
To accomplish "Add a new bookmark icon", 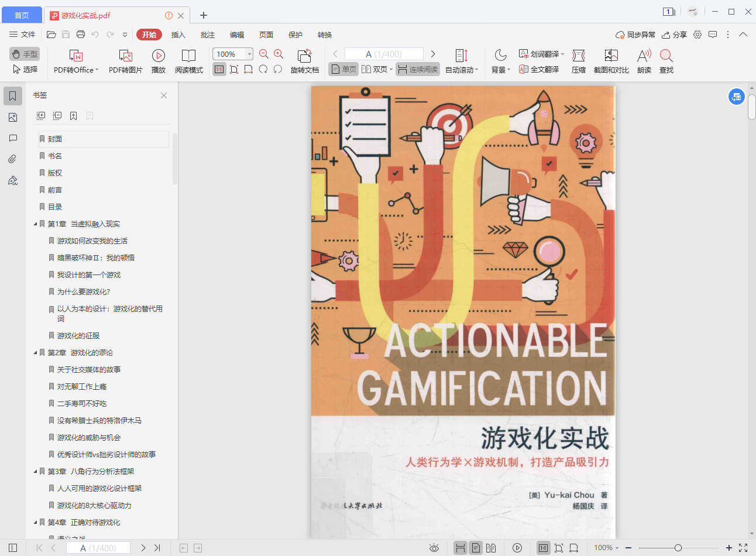I will pos(74,116).
